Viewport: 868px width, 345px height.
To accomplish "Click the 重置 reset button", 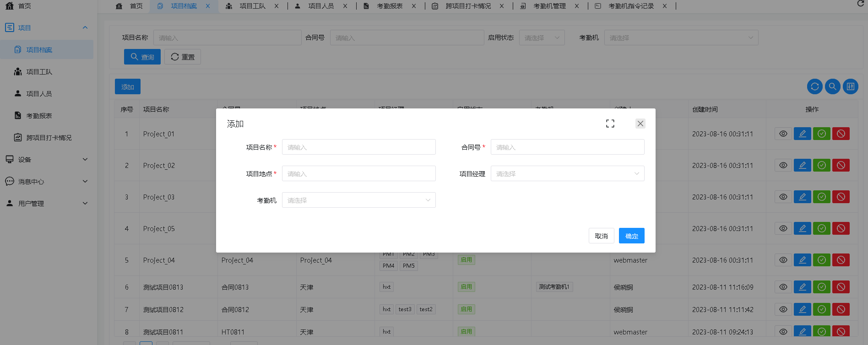I will click(x=183, y=57).
